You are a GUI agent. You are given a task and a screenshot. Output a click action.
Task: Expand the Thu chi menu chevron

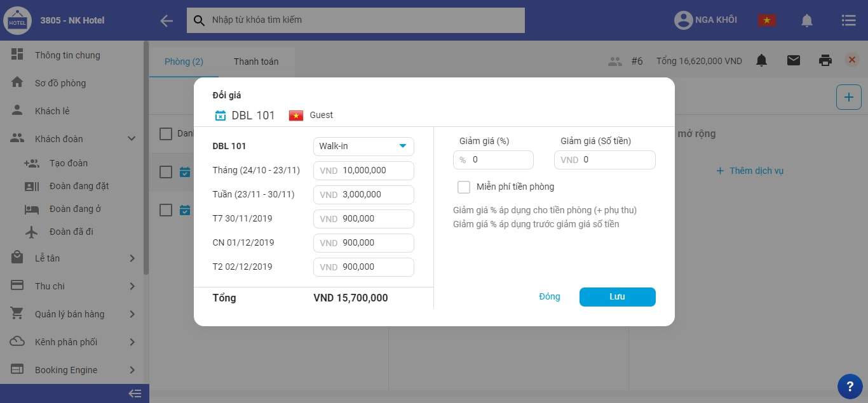pyautogui.click(x=132, y=286)
